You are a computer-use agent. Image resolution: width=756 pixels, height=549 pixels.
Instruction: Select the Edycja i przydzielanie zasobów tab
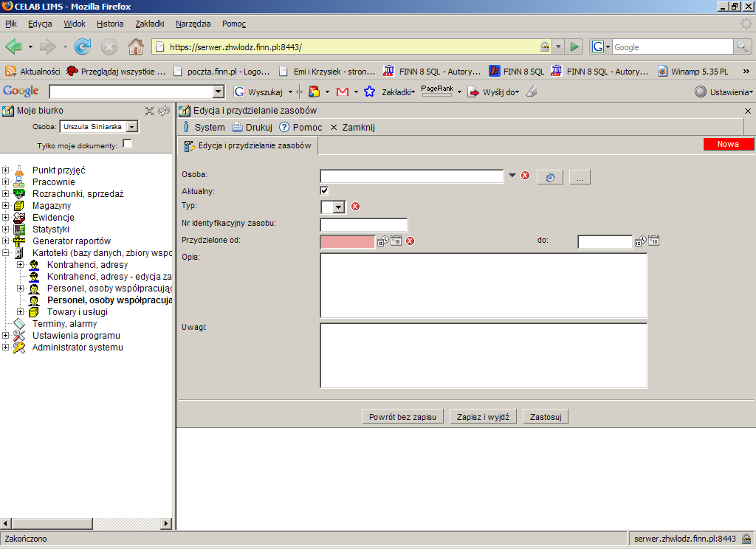tap(248, 145)
